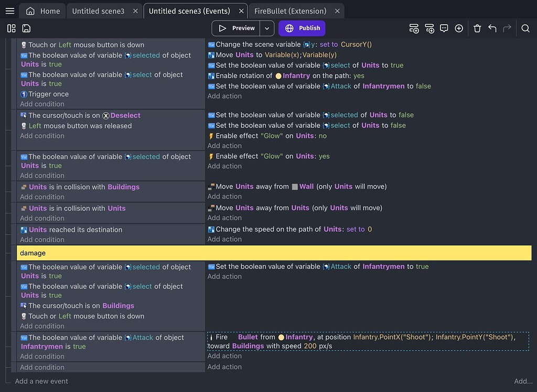
Task: Open the hamburger menu
Action: tap(9, 10)
